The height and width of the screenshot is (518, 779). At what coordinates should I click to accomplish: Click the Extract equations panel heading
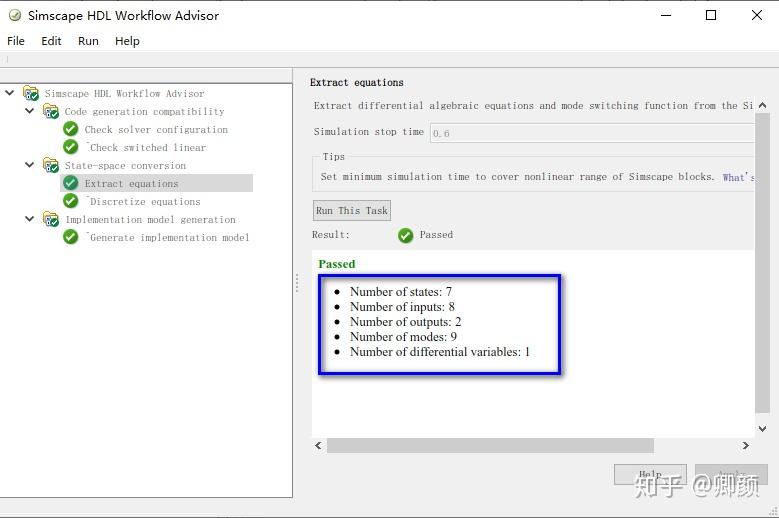[x=357, y=82]
